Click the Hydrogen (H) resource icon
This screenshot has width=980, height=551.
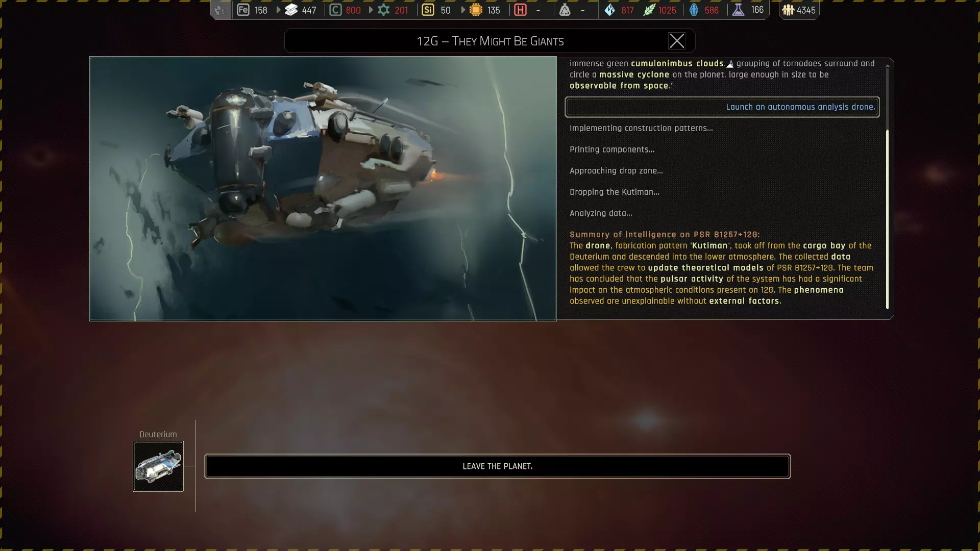coord(520,10)
